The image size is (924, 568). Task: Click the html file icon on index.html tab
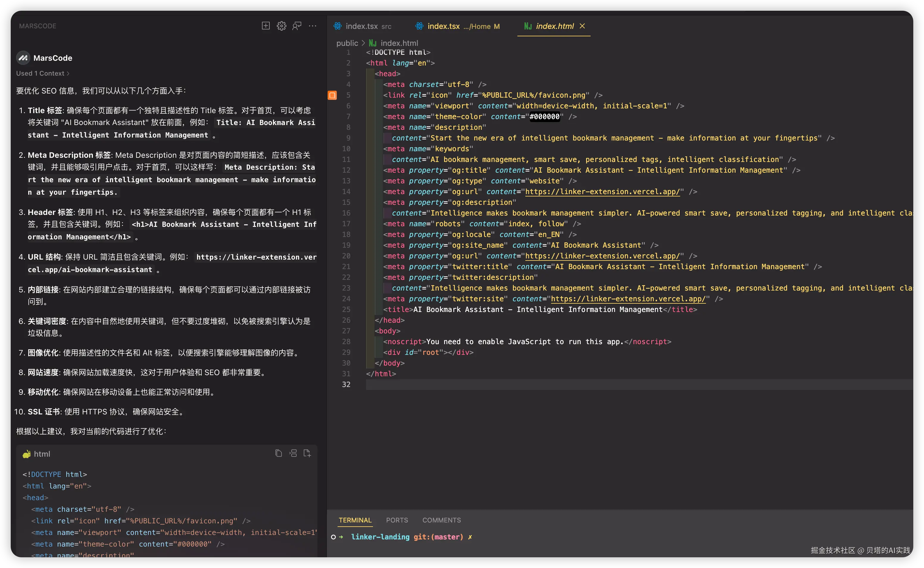[x=528, y=26]
